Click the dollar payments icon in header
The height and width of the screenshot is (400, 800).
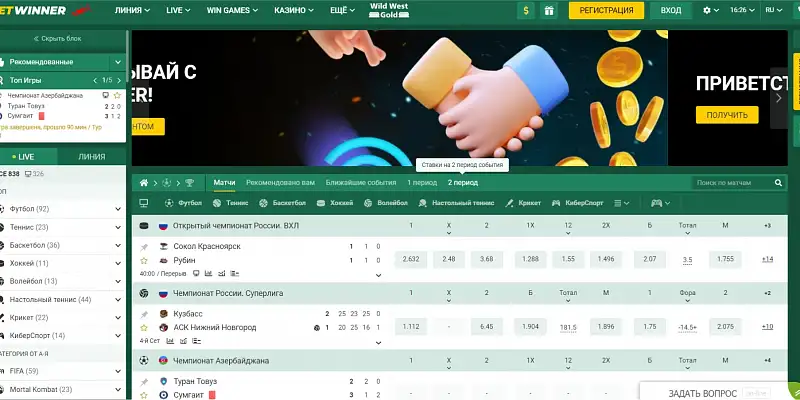526,10
